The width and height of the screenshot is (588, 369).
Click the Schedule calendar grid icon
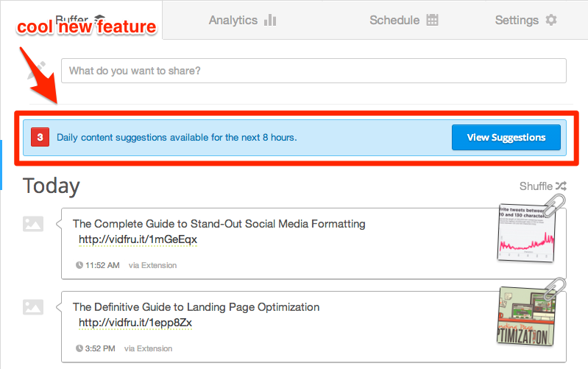click(x=433, y=20)
